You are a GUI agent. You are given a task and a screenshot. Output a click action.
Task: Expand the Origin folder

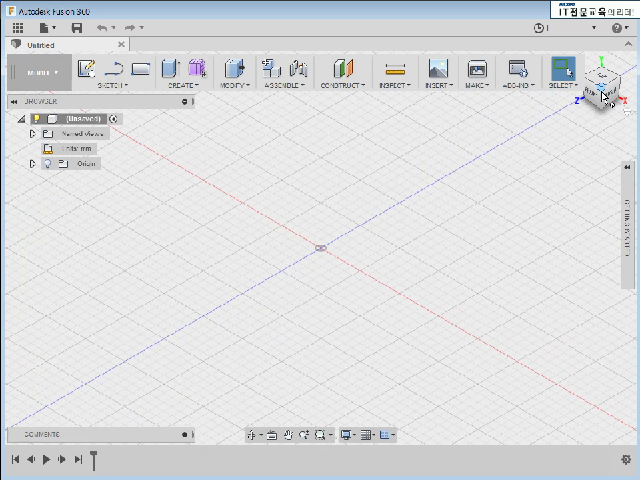tap(32, 164)
